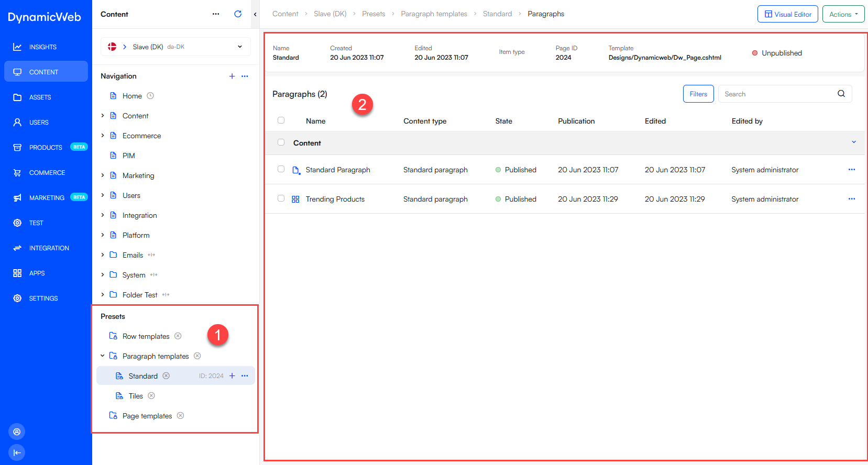Expand the Integration tree node
Image resolution: width=868 pixels, height=465 pixels.
[x=103, y=215]
